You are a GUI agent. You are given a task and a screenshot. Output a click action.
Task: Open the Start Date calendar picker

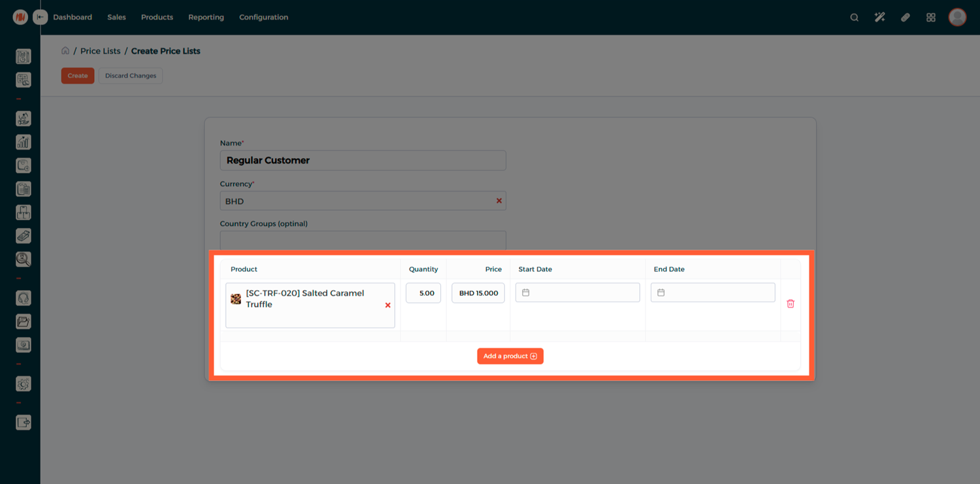(578, 293)
